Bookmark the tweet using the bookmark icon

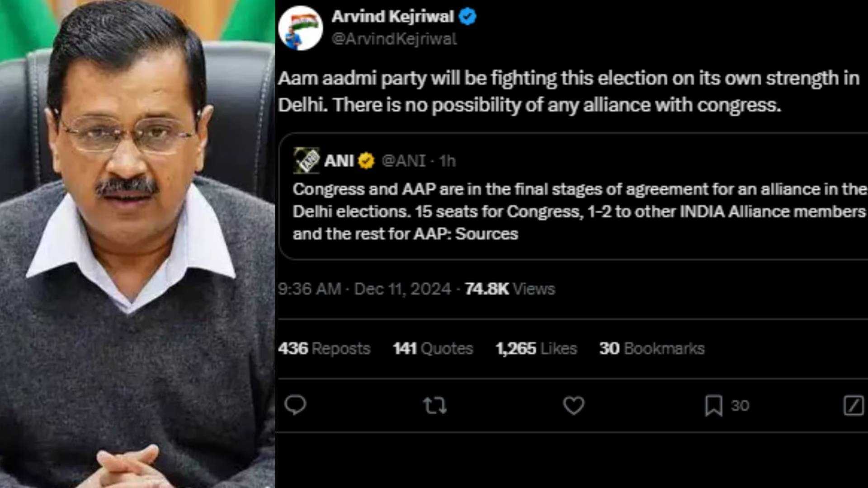pos(714,405)
